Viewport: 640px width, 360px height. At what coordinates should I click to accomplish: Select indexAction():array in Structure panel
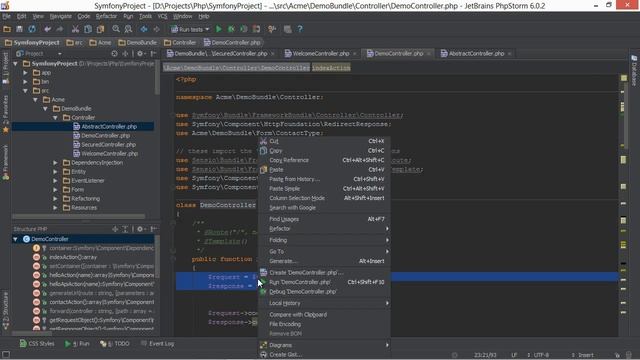[x=73, y=257]
